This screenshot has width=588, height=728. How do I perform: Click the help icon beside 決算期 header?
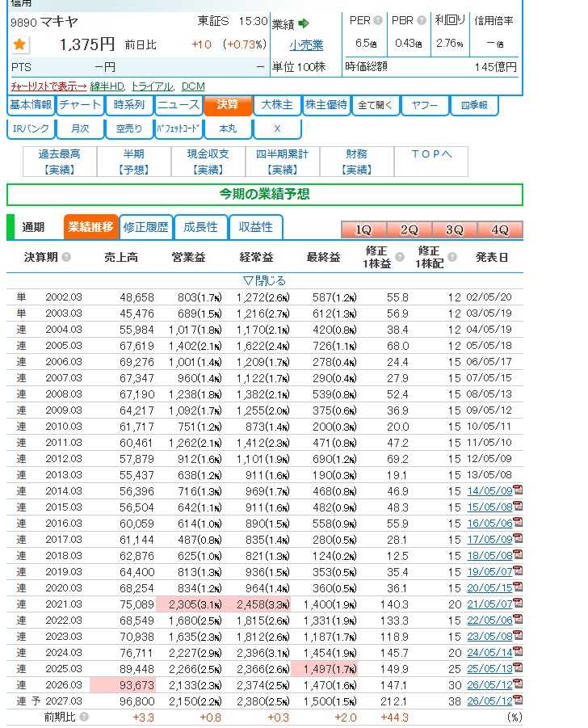[66, 257]
